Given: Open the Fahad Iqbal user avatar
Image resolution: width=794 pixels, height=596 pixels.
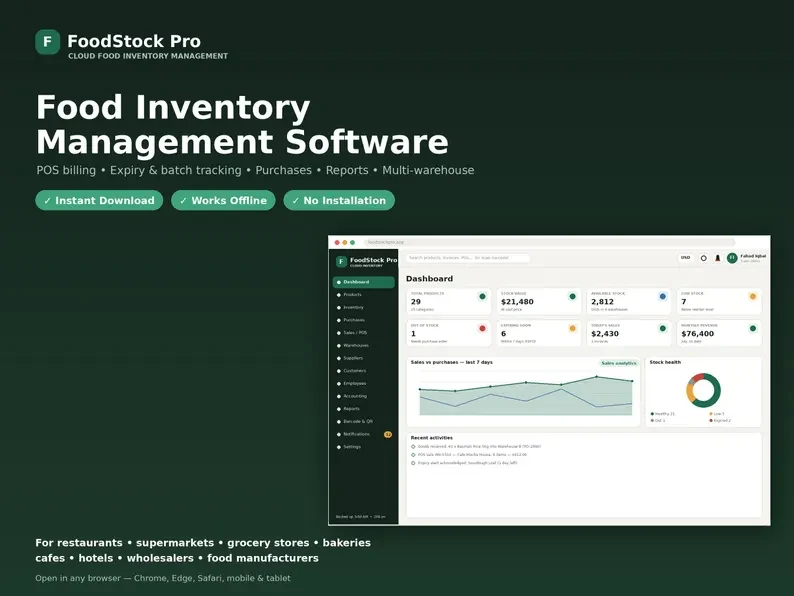Looking at the screenshot, I should pyautogui.click(x=732, y=258).
